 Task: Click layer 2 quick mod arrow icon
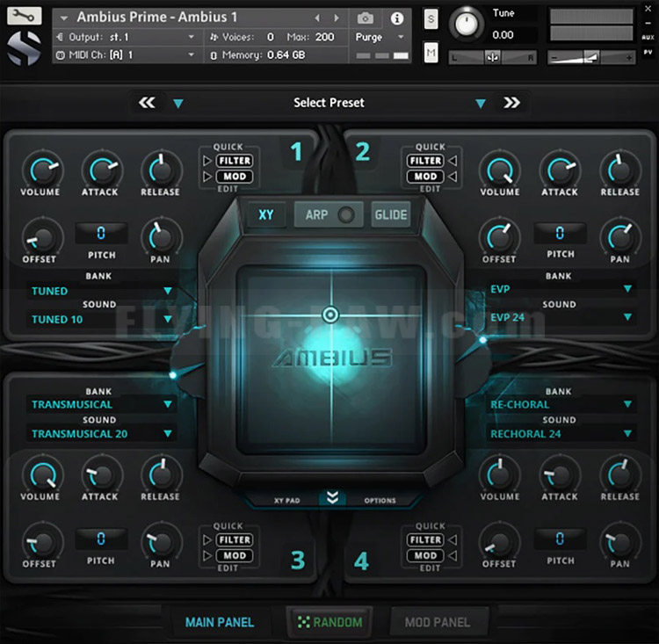453,177
